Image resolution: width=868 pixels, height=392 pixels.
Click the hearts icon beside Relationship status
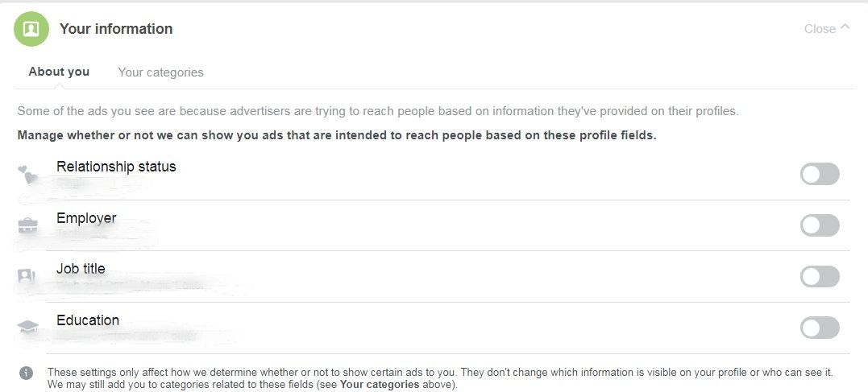(27, 175)
